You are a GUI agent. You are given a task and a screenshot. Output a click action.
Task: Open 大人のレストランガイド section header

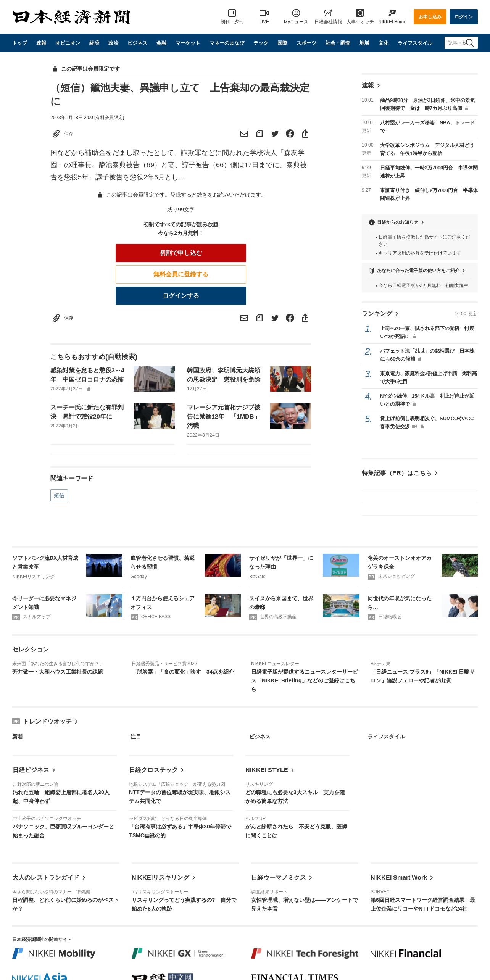[49, 877]
